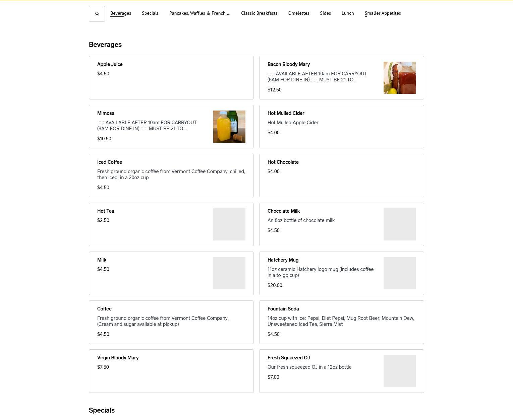Open the Hot Chocolate item
The height and width of the screenshot is (420, 513).
(x=341, y=176)
